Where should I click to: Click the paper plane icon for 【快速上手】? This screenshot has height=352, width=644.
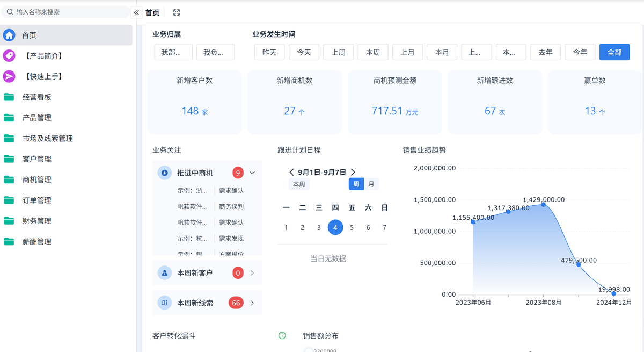tap(9, 76)
